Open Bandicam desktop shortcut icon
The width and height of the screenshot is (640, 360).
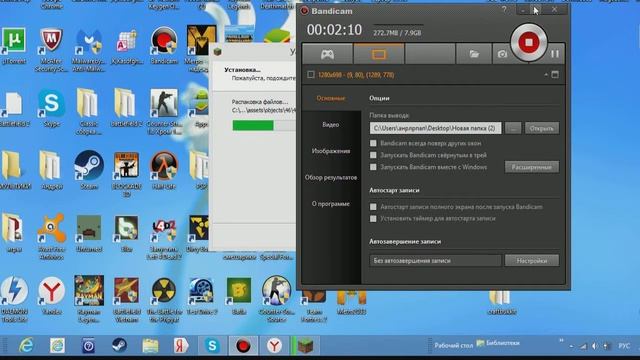tap(164, 45)
